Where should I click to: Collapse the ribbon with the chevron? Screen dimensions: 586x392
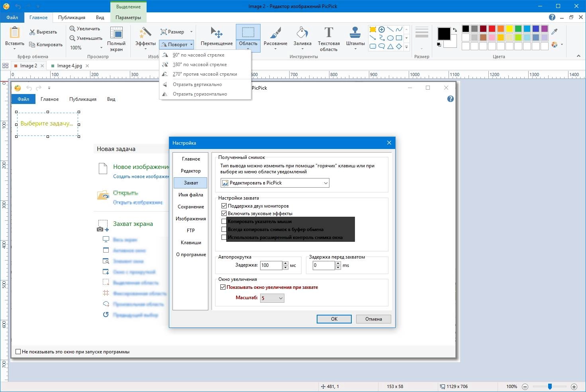pyautogui.click(x=578, y=56)
